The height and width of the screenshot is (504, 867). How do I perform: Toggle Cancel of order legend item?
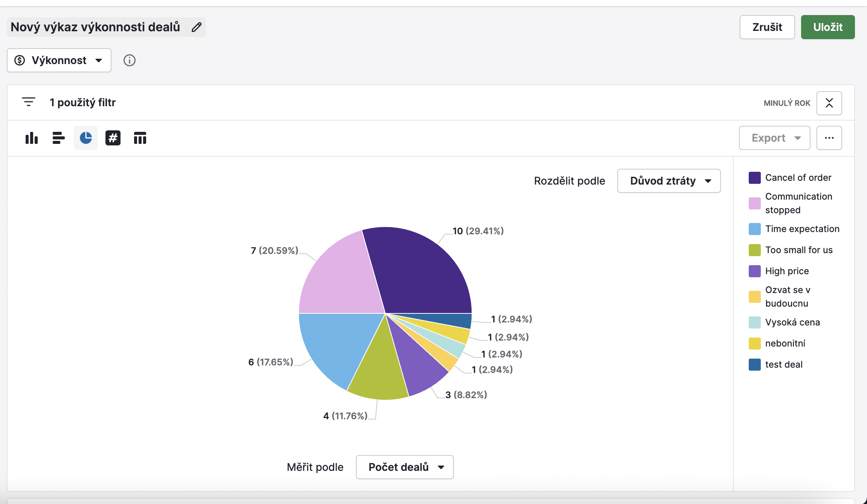[798, 177]
